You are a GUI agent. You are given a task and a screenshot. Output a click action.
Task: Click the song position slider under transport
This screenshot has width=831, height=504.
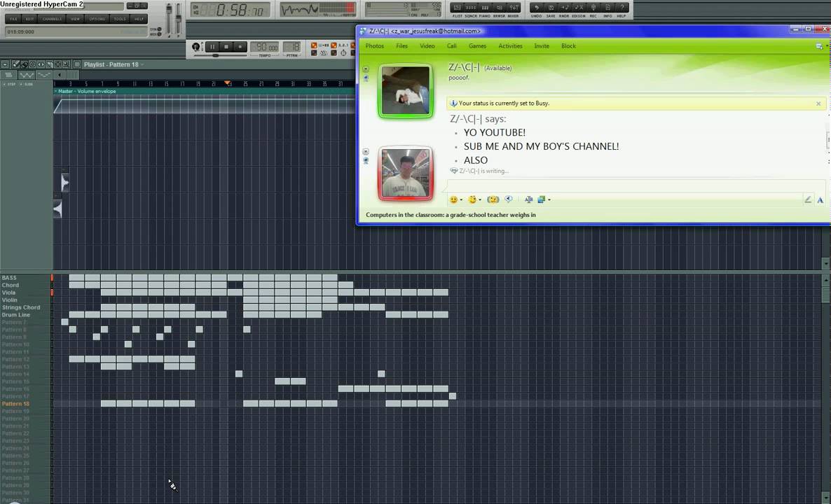(220, 55)
